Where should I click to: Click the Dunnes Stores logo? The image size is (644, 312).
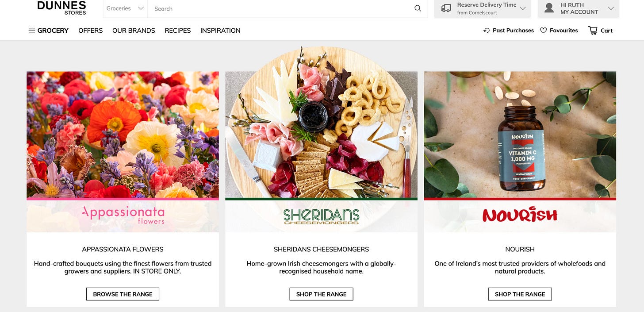click(x=61, y=8)
